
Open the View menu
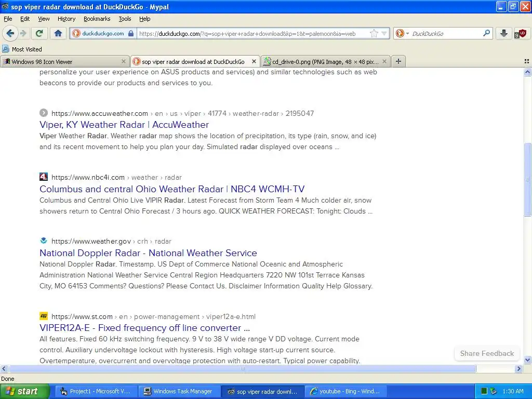44,19
